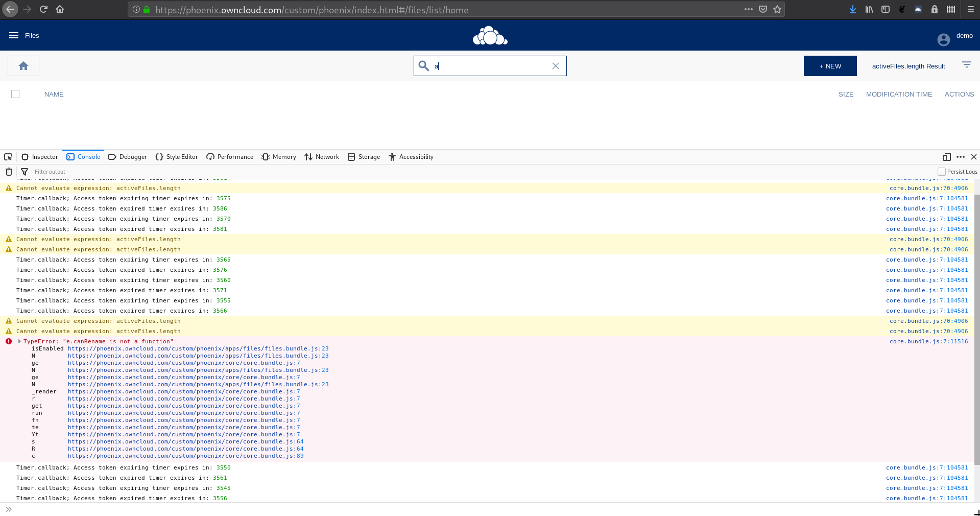Clear the search box with the X icon
Screen dimensions: 980x516
click(555, 65)
